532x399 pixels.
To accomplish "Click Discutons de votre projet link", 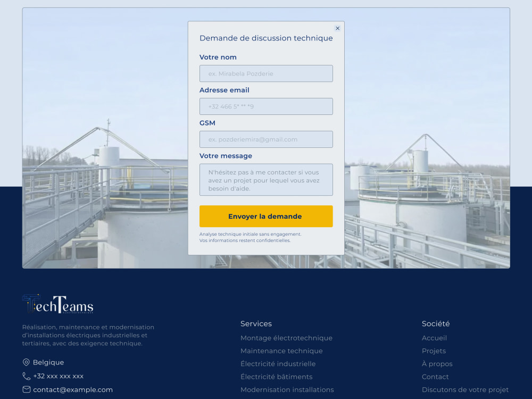I will point(465,389).
